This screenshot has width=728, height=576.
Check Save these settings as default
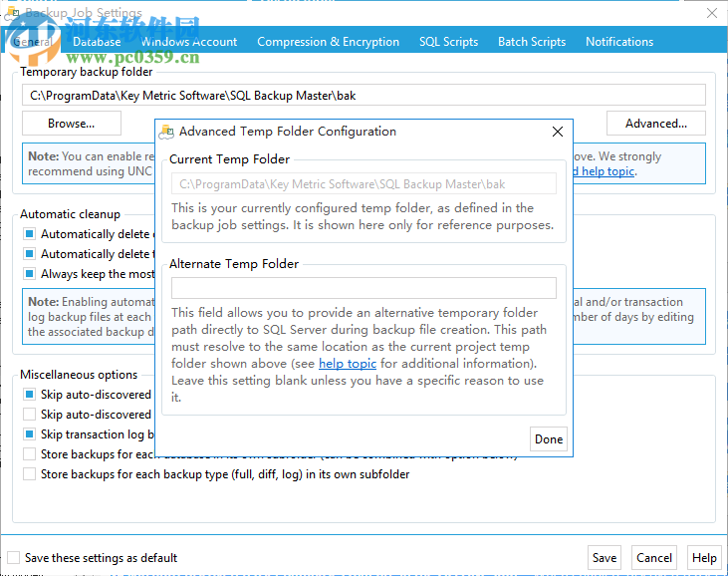[x=14, y=557]
